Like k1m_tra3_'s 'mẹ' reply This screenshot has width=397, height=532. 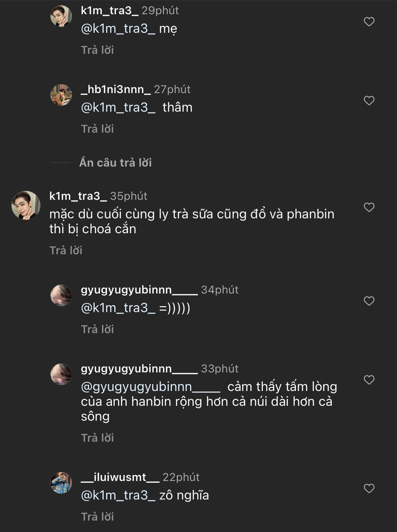[369, 22]
